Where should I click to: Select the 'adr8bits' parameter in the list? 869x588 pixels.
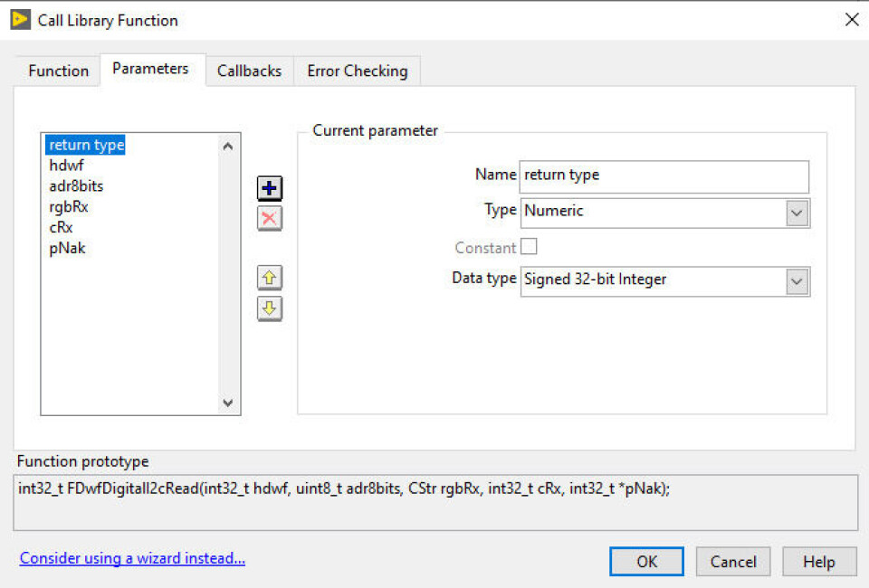tap(76, 186)
